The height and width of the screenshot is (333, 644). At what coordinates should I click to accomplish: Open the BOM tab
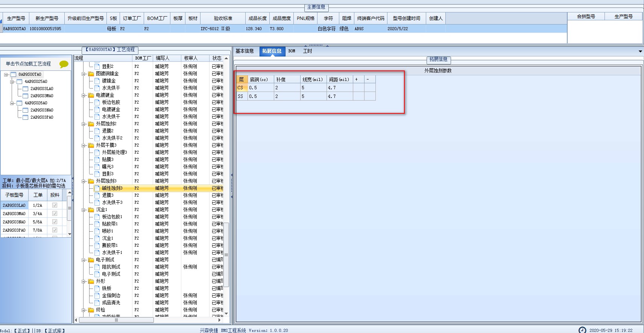(x=292, y=51)
